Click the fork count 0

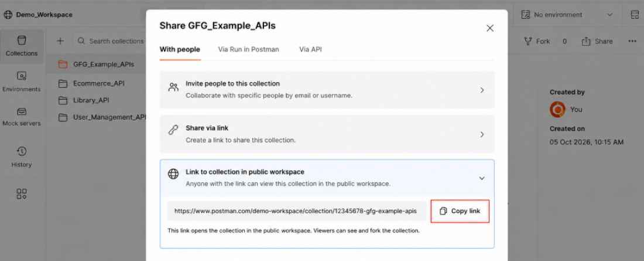click(565, 41)
